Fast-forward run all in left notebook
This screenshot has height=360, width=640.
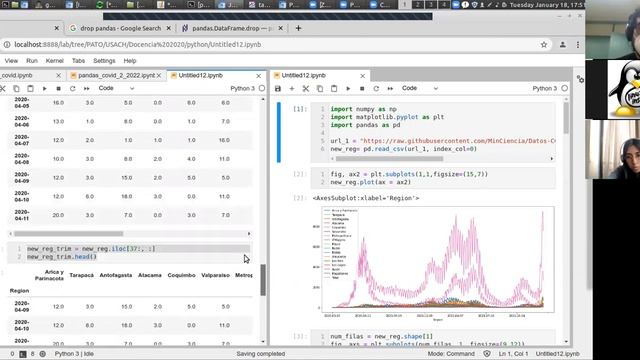point(87,89)
